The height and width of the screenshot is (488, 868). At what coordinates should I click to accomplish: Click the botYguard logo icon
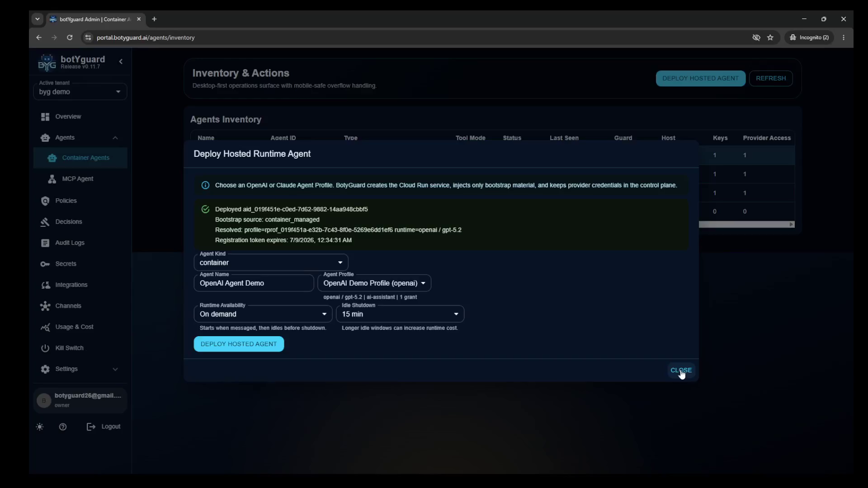coord(47,63)
